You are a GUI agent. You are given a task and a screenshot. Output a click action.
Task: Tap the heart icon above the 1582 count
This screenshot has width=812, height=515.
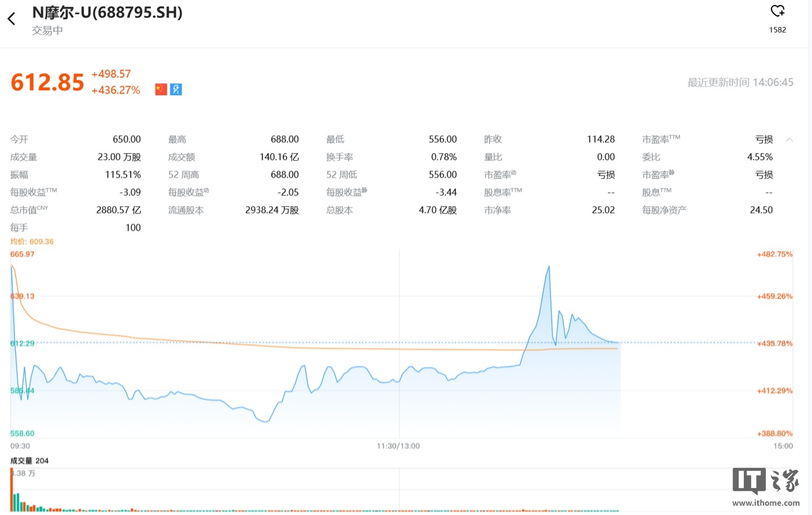(778, 10)
